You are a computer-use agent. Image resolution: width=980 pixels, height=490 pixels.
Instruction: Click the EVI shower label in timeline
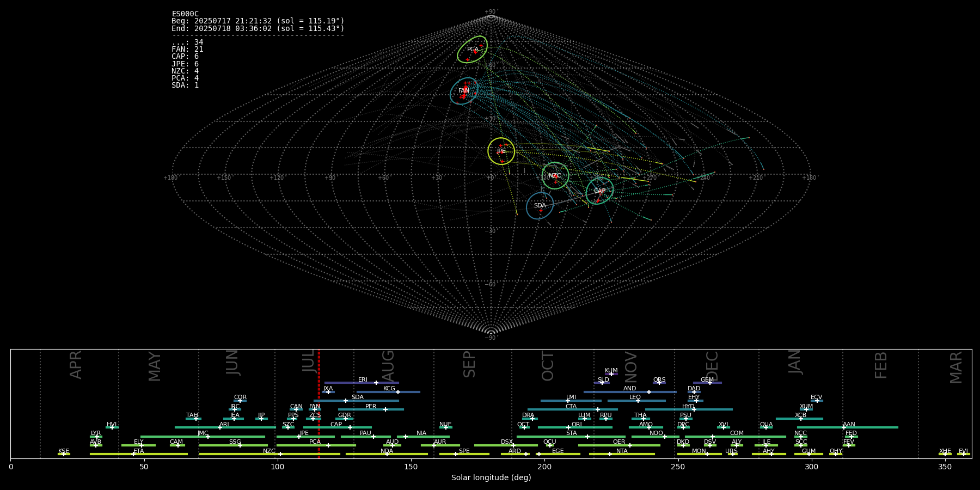(x=963, y=451)
